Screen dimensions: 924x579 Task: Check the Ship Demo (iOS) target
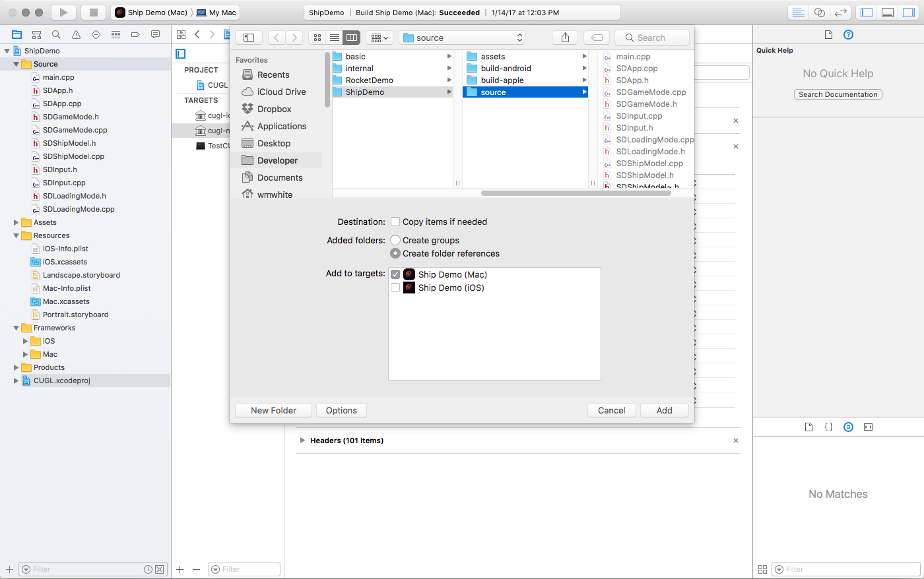coord(395,288)
